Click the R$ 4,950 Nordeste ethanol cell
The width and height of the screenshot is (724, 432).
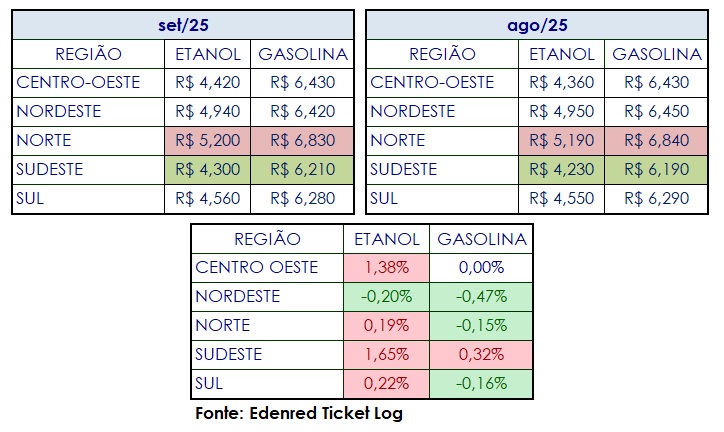click(x=560, y=111)
